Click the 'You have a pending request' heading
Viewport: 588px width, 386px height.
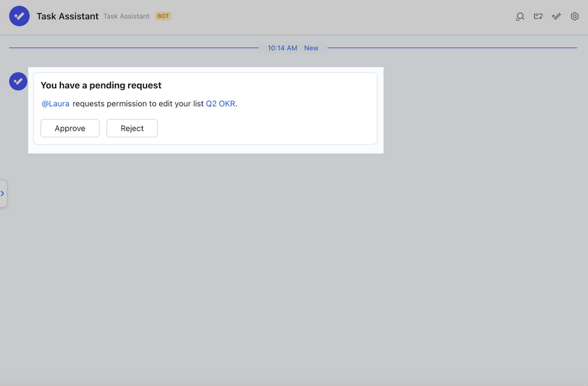tap(101, 85)
